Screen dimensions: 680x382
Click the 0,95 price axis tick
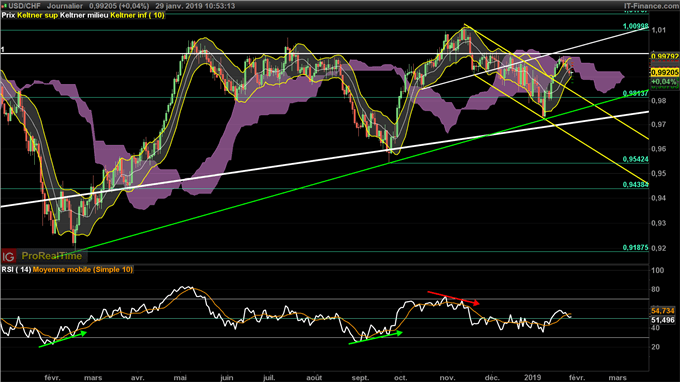point(659,173)
